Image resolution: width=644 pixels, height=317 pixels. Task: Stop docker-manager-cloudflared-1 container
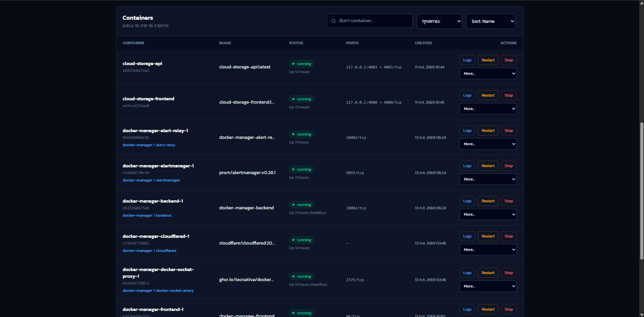tap(509, 236)
